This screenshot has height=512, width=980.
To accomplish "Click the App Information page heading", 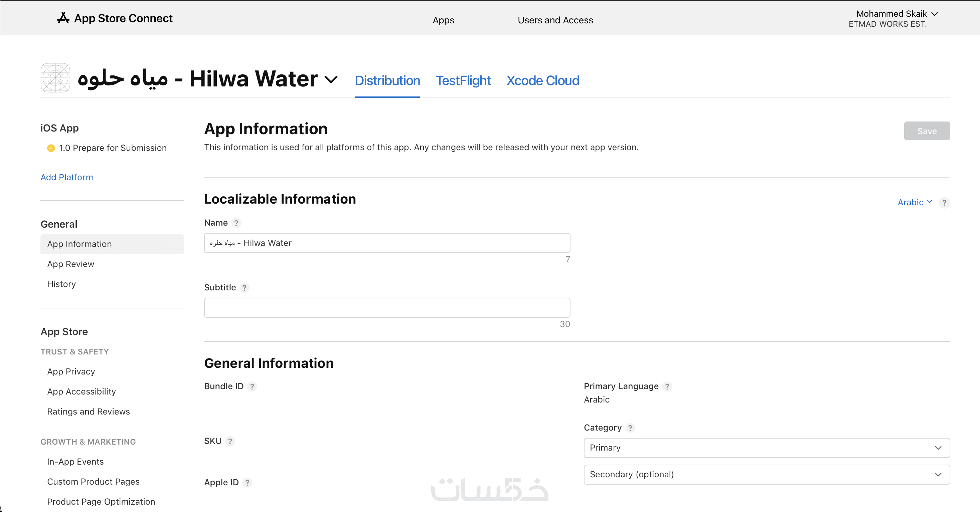I will (266, 129).
